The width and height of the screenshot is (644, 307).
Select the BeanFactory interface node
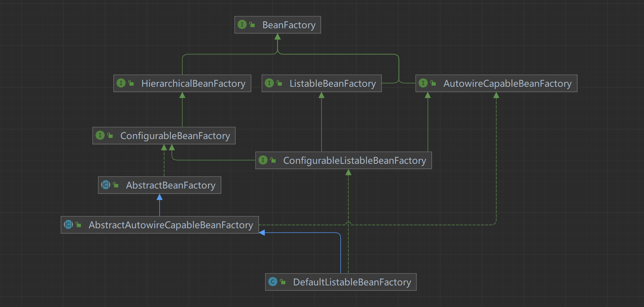point(278,25)
